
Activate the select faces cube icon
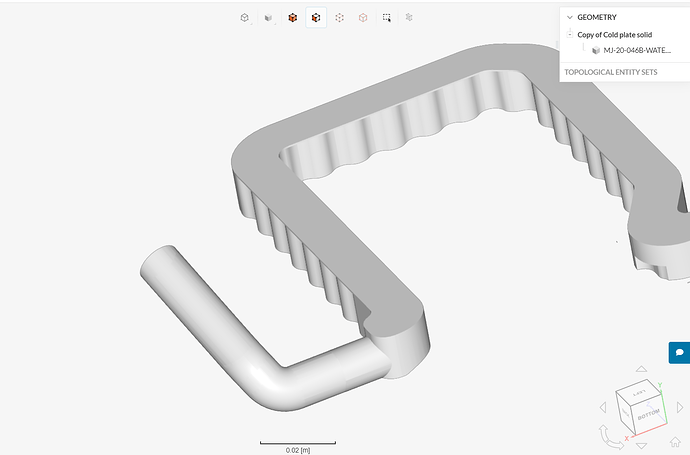pyautogui.click(x=316, y=18)
